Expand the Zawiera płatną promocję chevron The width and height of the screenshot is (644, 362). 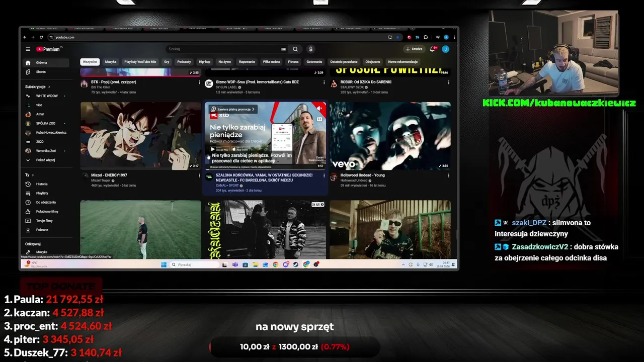click(x=253, y=109)
